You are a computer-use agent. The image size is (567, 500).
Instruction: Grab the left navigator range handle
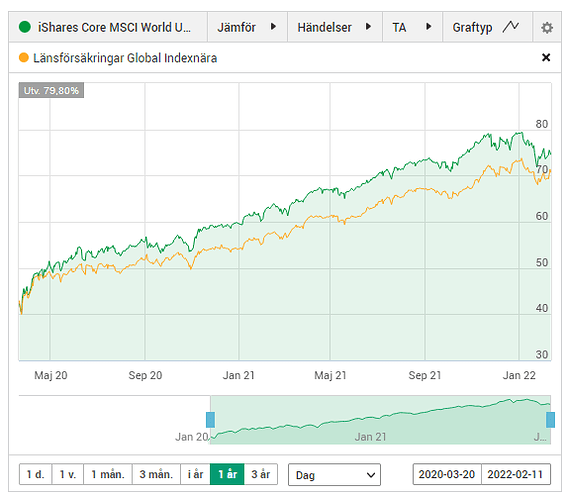(x=210, y=420)
